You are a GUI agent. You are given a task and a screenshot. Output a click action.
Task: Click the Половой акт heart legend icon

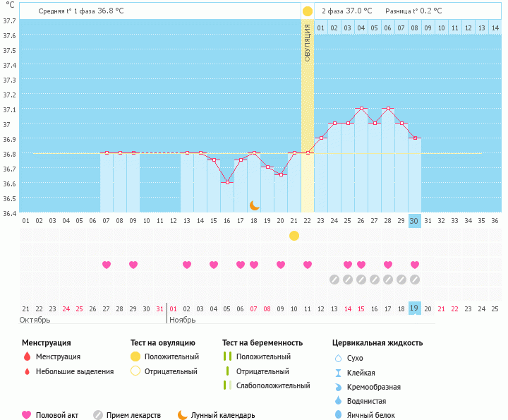coord(27,415)
